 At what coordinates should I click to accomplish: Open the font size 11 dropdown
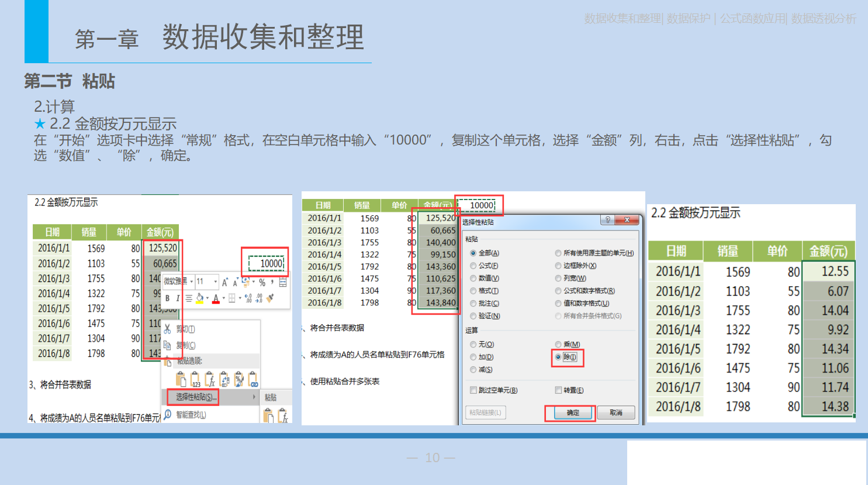pyautogui.click(x=215, y=282)
